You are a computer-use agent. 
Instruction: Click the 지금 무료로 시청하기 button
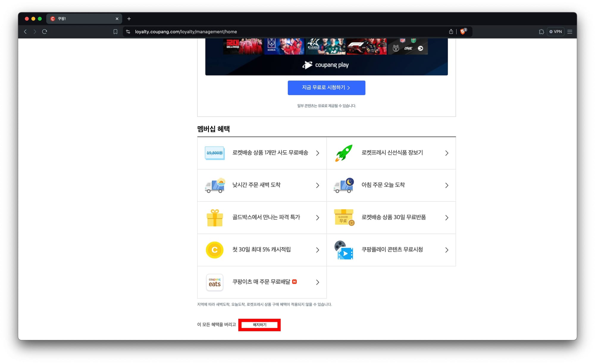pyautogui.click(x=326, y=88)
